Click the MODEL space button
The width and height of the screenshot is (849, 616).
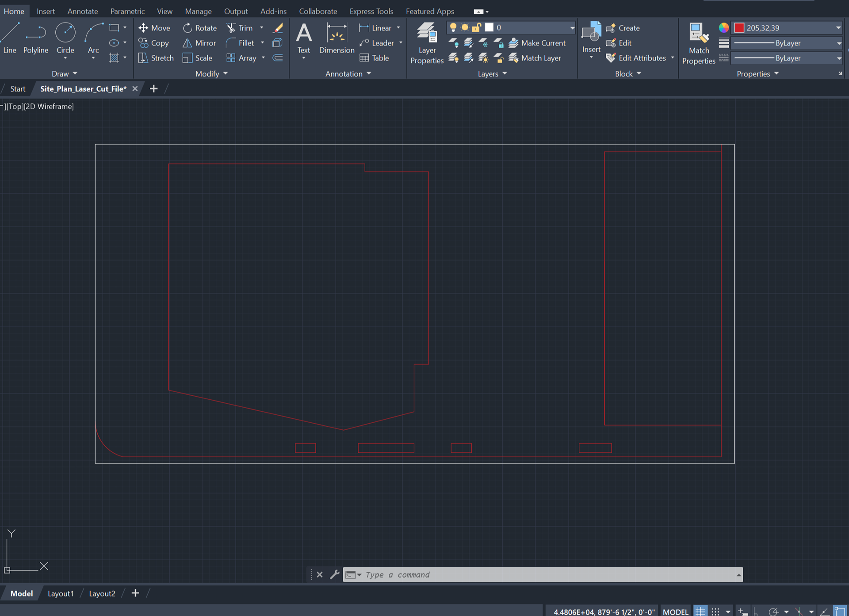coord(675,612)
